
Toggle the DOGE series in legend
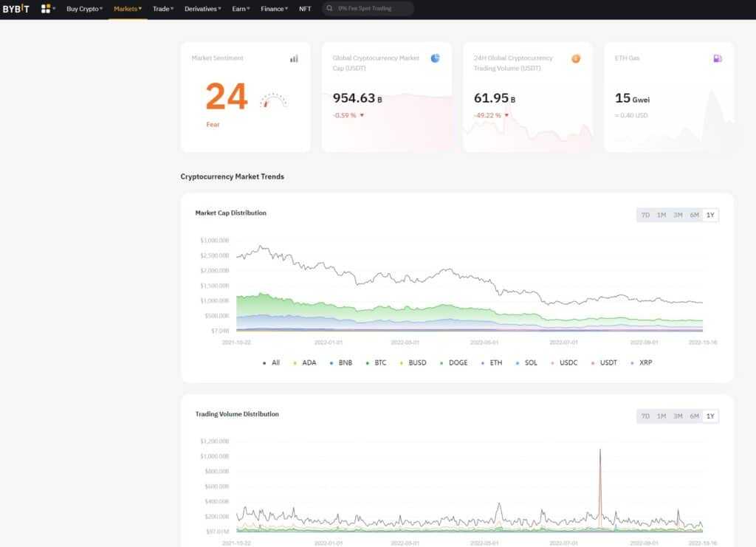[x=454, y=362]
